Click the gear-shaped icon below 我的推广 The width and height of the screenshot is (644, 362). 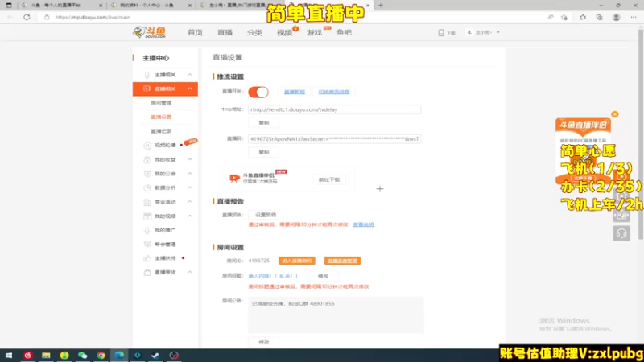[147, 245]
